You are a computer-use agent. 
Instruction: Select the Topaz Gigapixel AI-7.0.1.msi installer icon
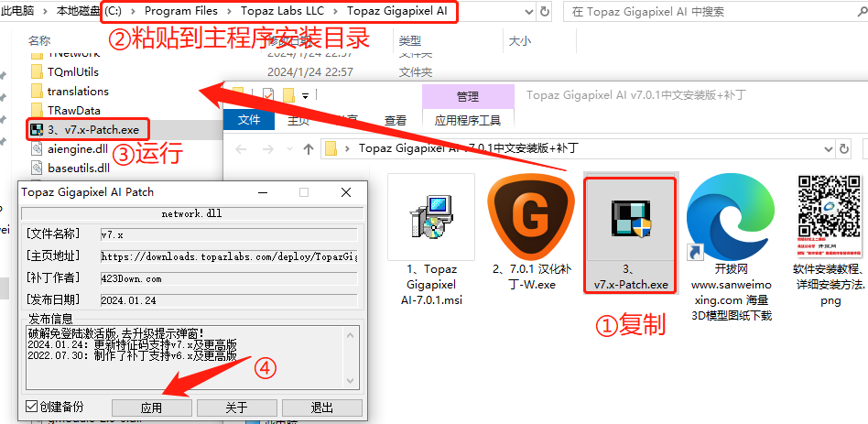coord(431,216)
